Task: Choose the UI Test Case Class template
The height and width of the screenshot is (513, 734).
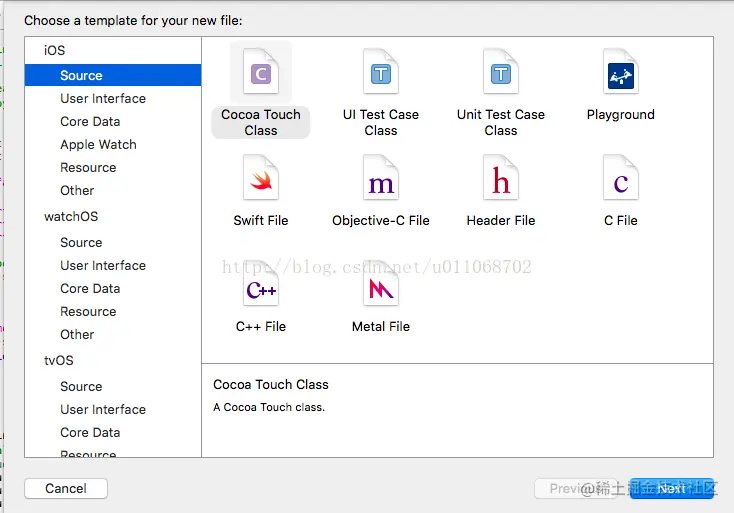Action: click(381, 72)
